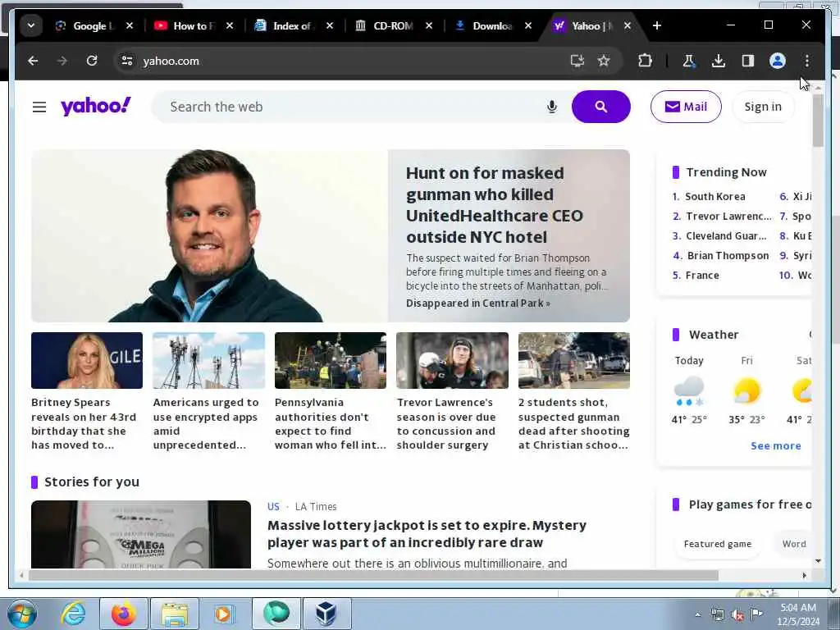Image resolution: width=840 pixels, height=630 pixels.
Task: Click the vertical page scrollbar
Action: (x=818, y=120)
